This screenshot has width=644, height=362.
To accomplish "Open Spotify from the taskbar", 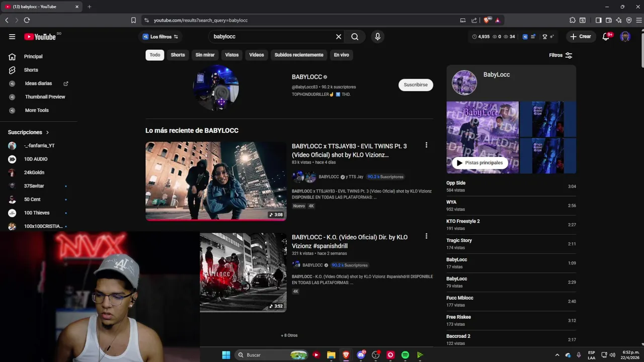I will 405,355.
